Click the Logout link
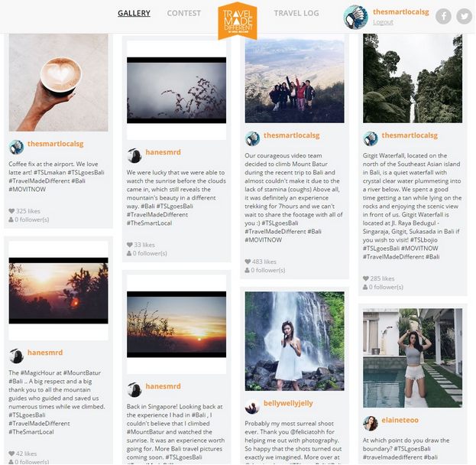Image resolution: width=476 pixels, height=465 pixels. 383,22
